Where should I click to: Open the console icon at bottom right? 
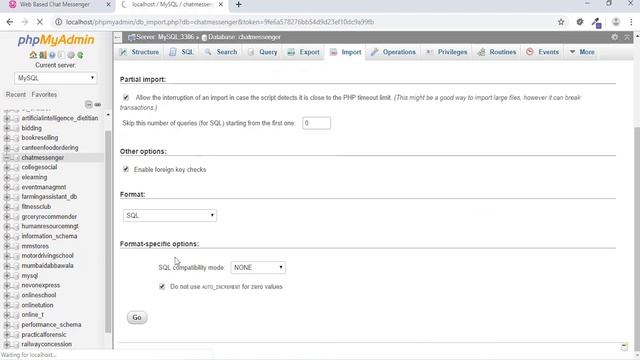pos(624,347)
